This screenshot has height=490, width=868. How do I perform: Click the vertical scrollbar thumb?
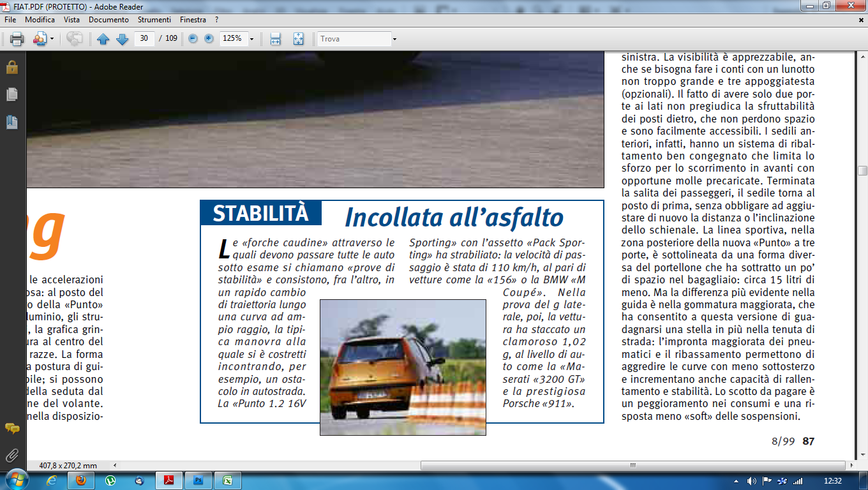point(862,170)
